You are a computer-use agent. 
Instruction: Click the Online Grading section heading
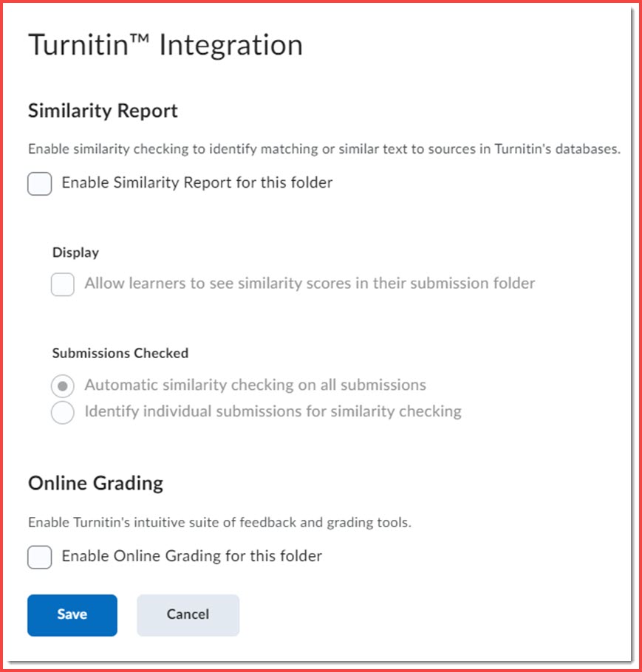pos(95,484)
